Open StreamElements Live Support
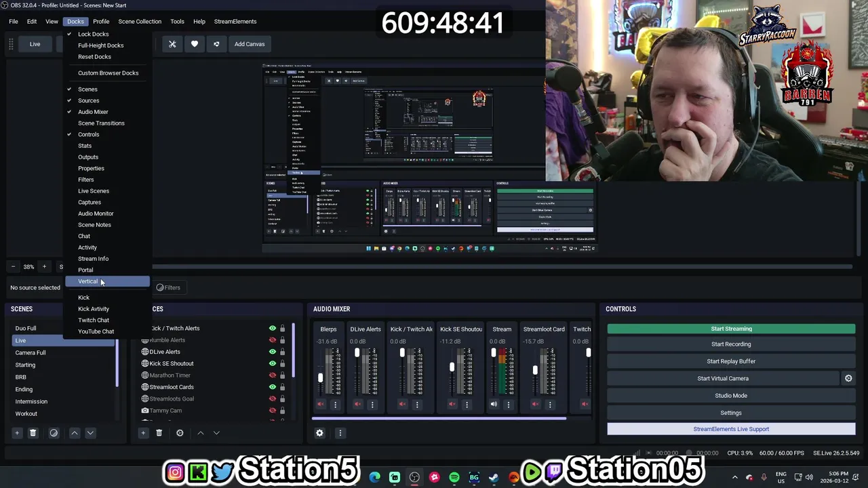868x488 pixels. click(731, 429)
